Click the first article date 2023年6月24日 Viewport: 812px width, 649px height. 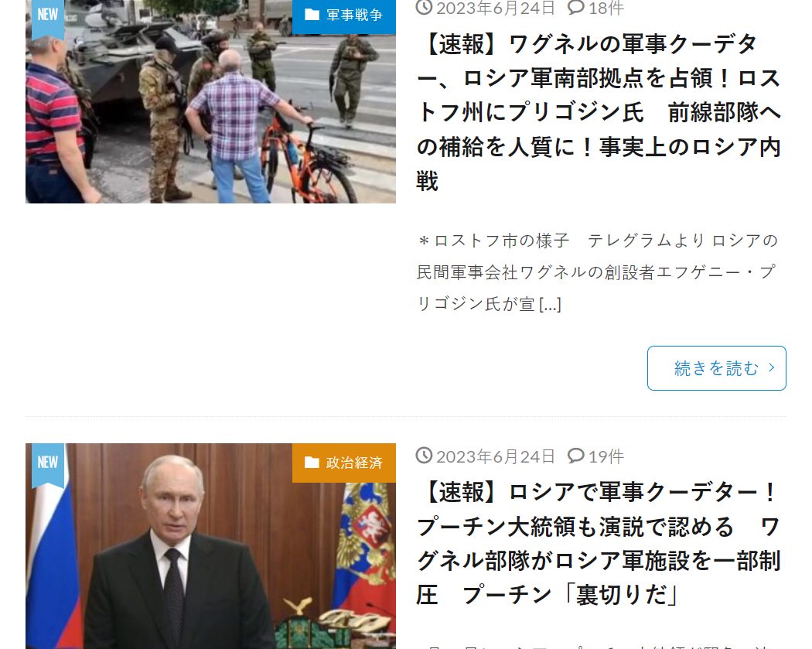tap(496, 8)
